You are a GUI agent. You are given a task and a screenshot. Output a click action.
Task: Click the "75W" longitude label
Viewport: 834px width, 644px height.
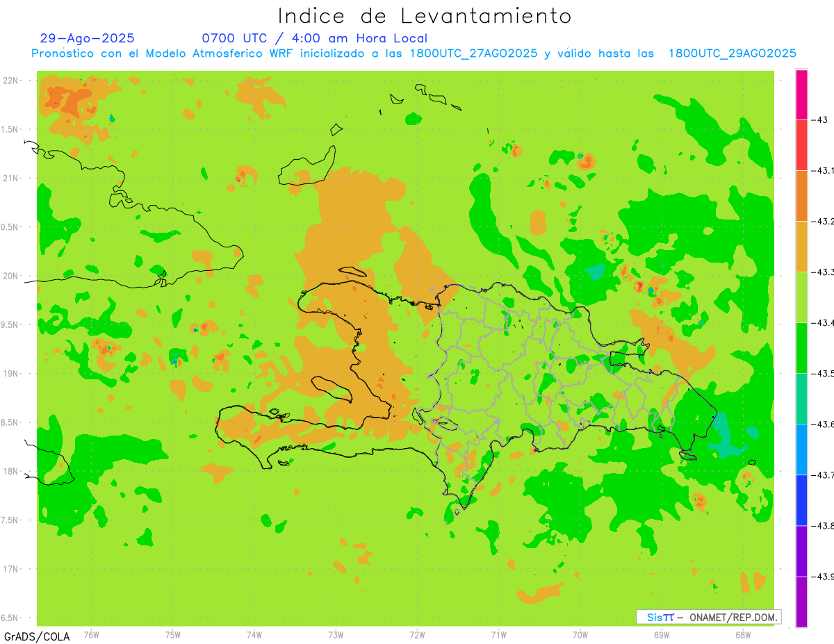173,635
